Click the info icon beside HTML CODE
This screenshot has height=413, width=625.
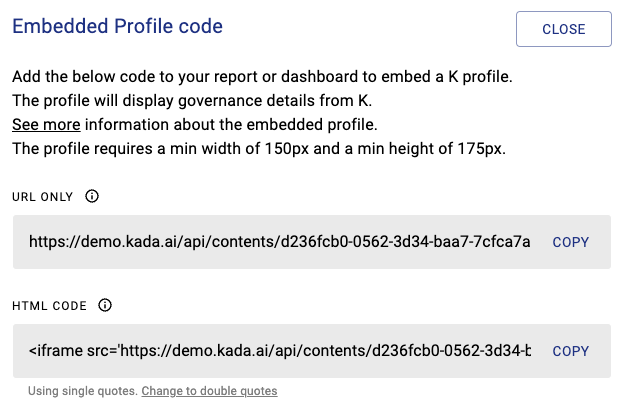[x=105, y=305]
